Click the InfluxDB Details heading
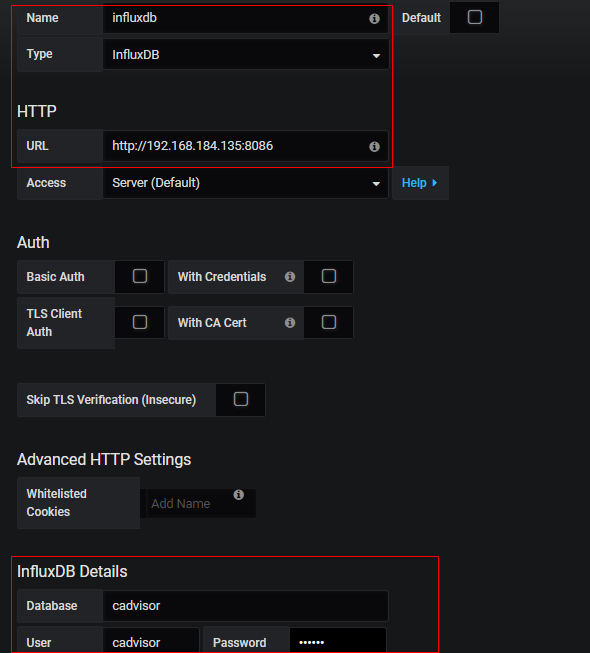This screenshot has height=653, width=590. coord(72,572)
